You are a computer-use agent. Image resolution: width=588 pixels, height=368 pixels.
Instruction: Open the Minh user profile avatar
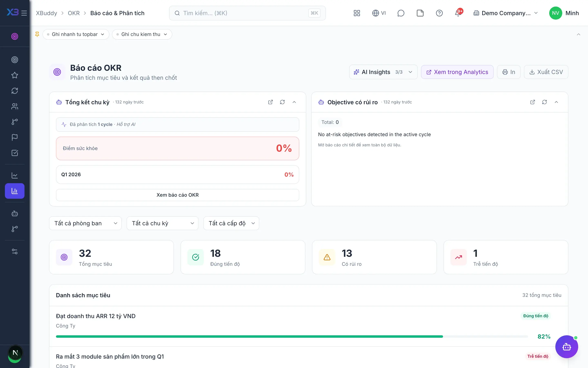coord(556,13)
